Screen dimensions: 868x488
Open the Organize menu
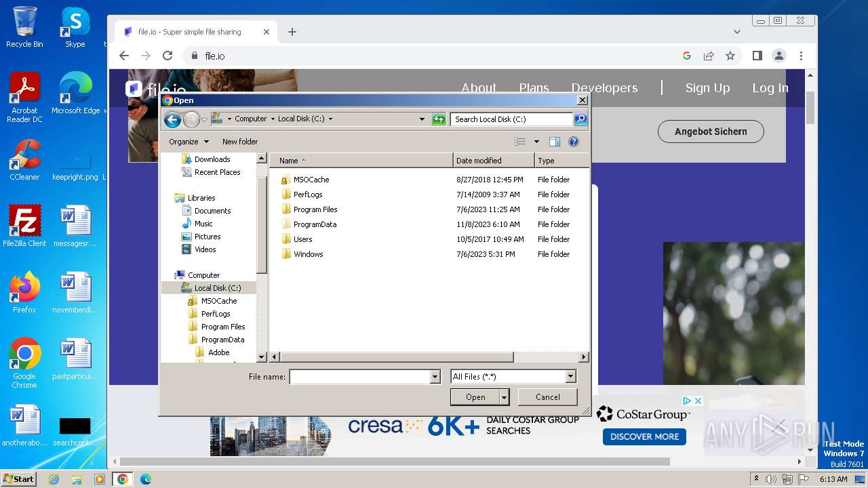189,142
